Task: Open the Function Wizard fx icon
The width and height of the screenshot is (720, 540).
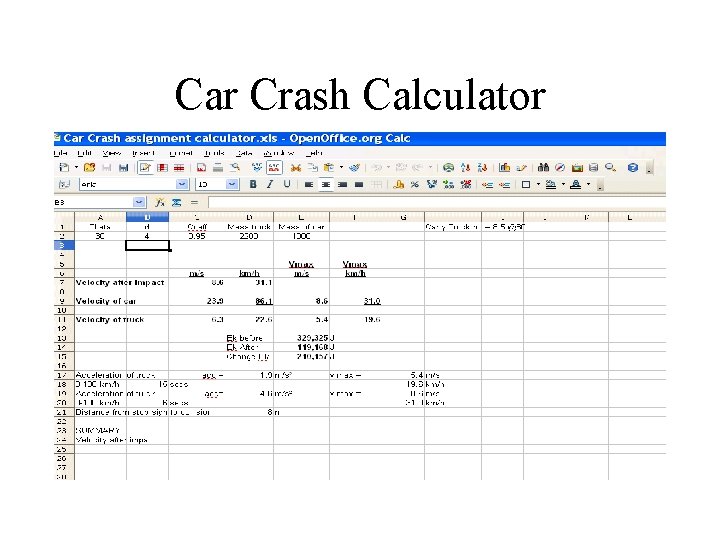Action: point(160,202)
